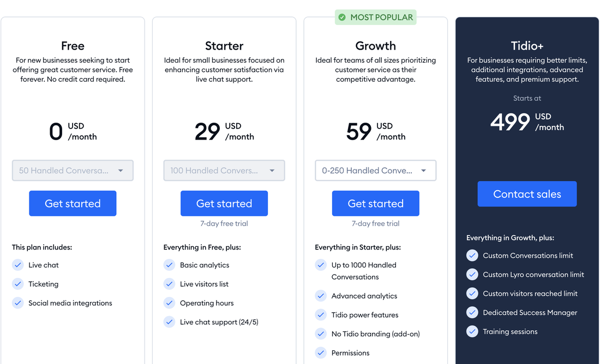The height and width of the screenshot is (364, 600).
Task: Expand the 0-250 Handled Conversations dropdown
Action: pyautogui.click(x=375, y=171)
